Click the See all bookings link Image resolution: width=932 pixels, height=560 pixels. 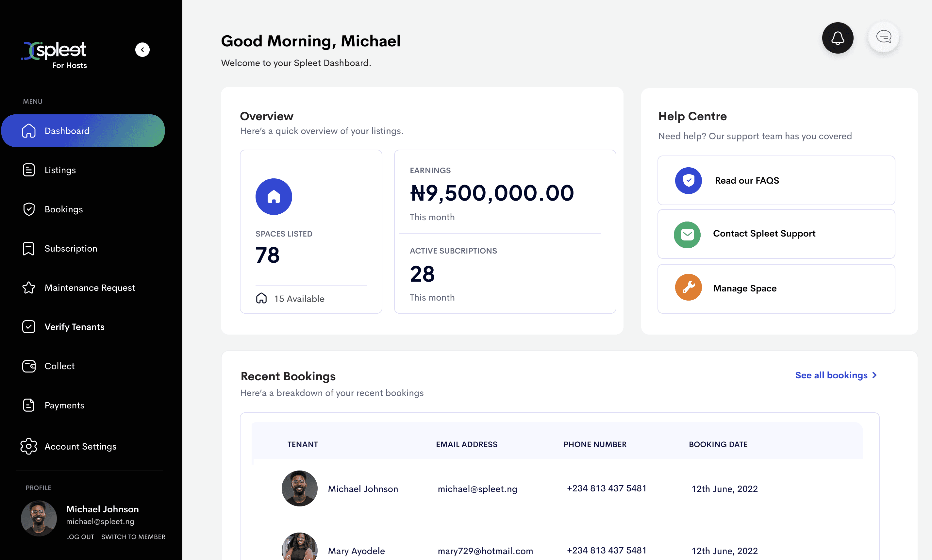coord(836,375)
